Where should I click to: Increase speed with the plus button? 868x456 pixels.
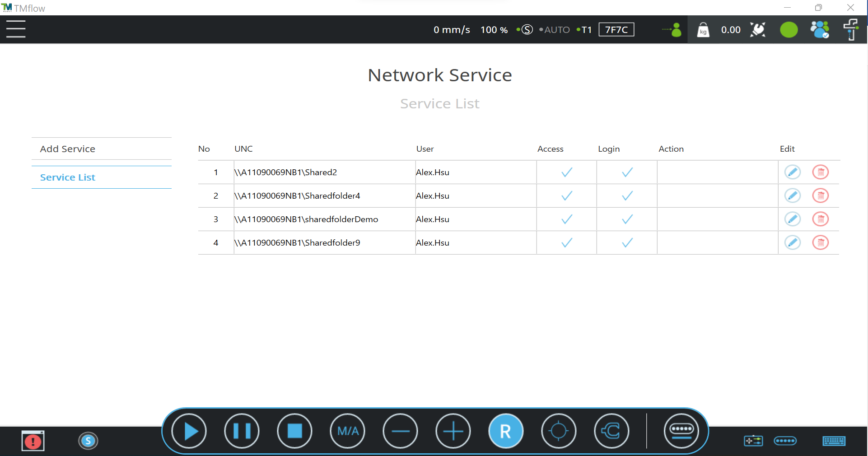point(453,431)
